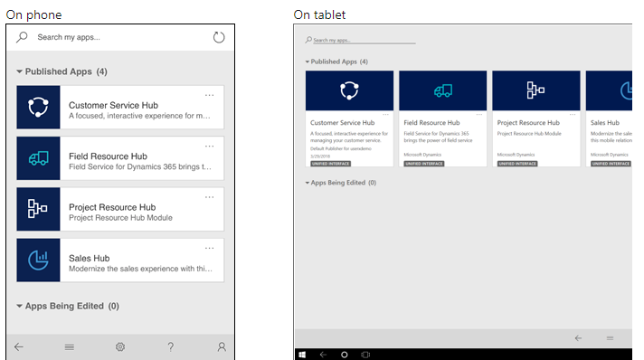Click Field Resource Hub title on tablet

tap(431, 122)
